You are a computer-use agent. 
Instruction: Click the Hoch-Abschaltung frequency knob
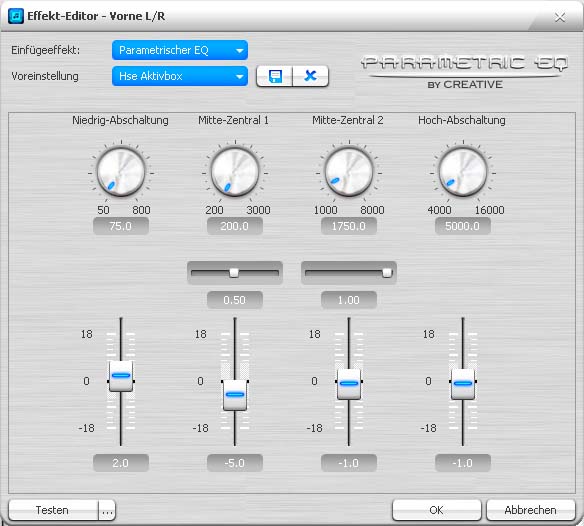(463, 172)
